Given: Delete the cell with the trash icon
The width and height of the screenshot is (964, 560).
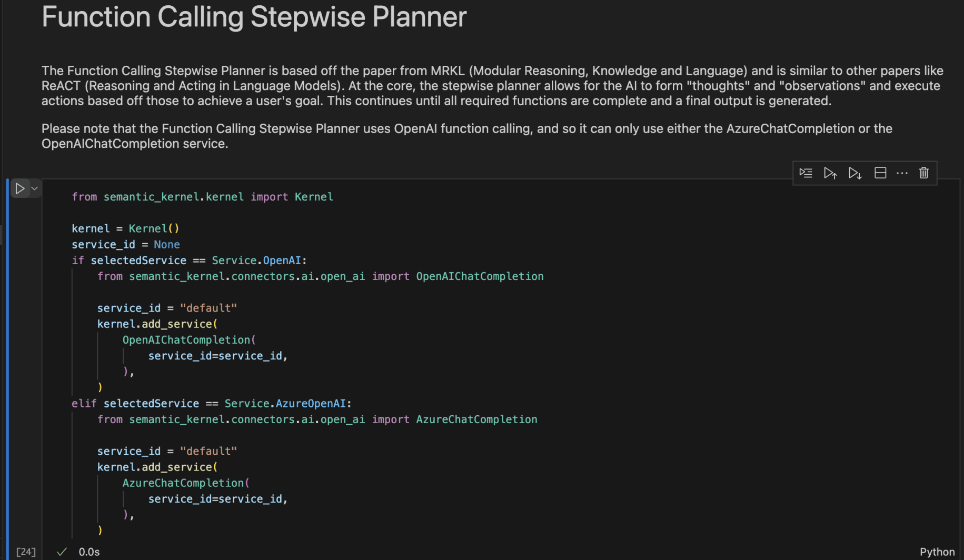Looking at the screenshot, I should coord(924,173).
